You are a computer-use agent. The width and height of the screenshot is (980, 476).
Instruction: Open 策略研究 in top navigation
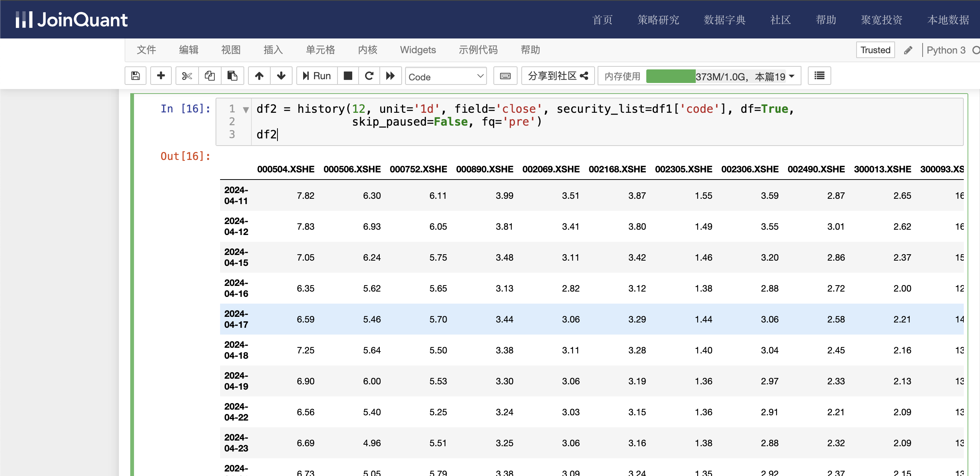pos(658,20)
